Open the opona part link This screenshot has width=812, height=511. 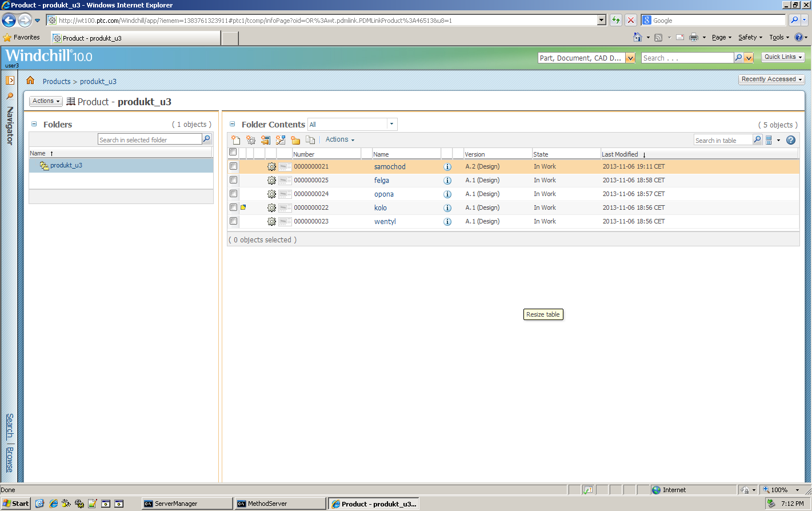[384, 194]
